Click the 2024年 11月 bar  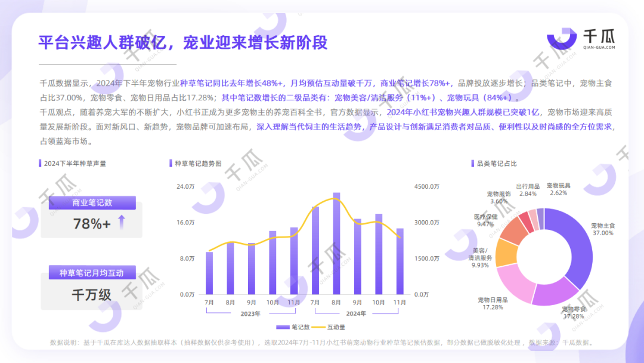pyautogui.click(x=400, y=262)
